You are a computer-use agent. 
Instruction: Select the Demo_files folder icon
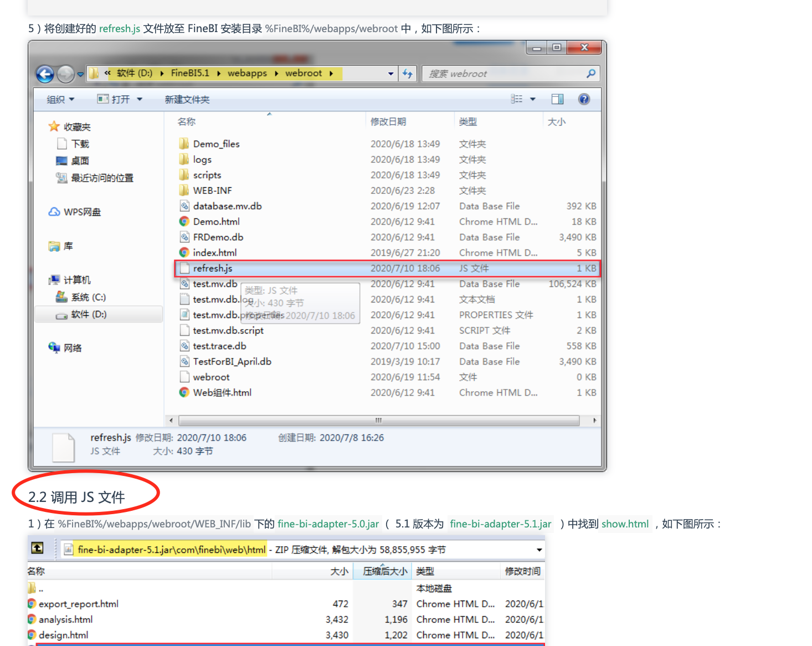coord(184,144)
